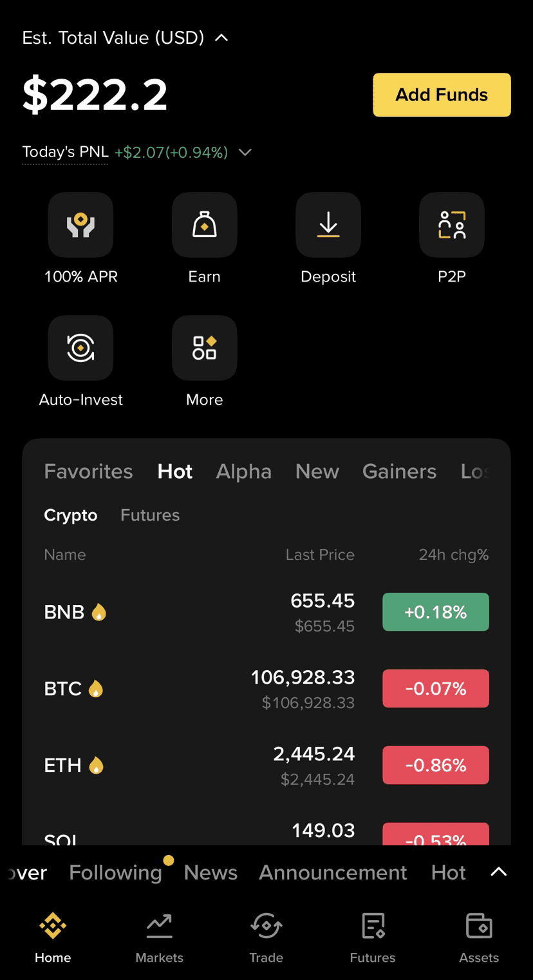533x980 pixels.
Task: Collapse the Est. Total Value chevron
Action: click(x=221, y=38)
